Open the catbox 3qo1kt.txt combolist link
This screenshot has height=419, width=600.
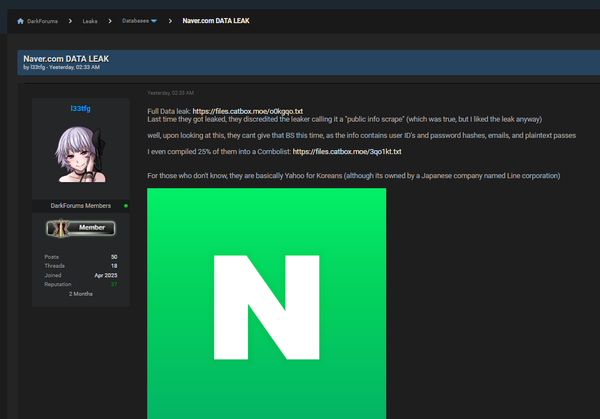coord(347,152)
